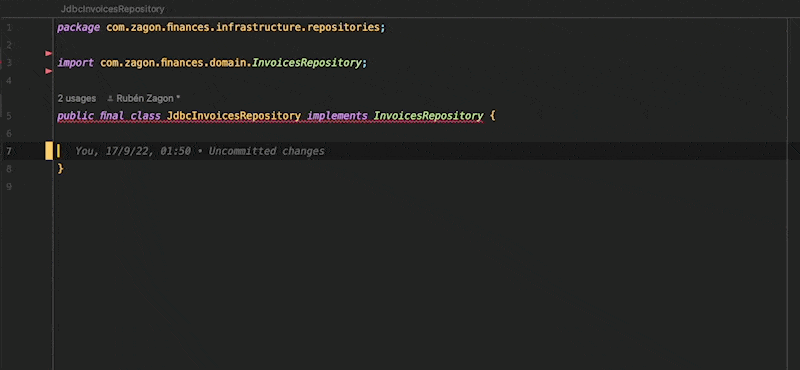The width and height of the screenshot is (800, 370).
Task: Click the "class" keyword on line 5
Action: [x=145, y=116]
